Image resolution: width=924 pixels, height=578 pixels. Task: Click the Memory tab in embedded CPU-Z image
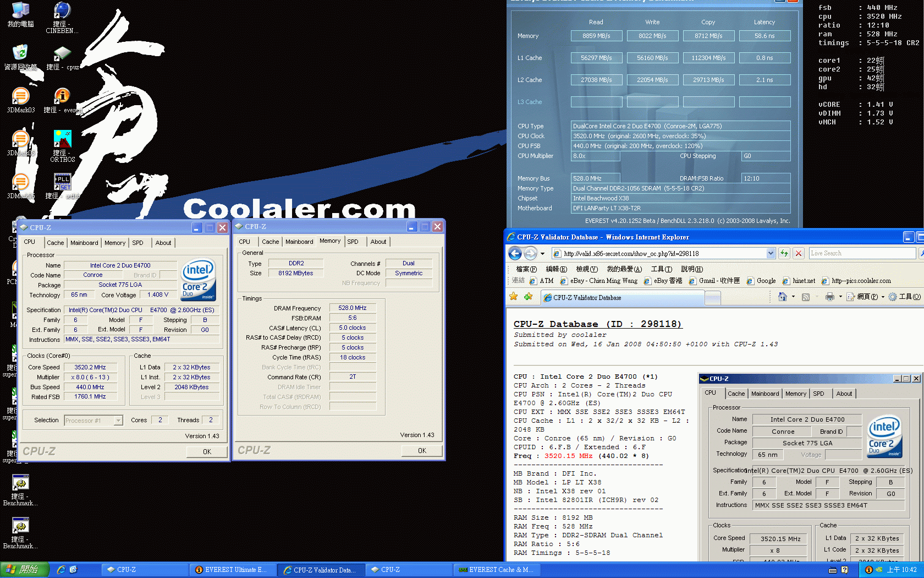coord(795,394)
